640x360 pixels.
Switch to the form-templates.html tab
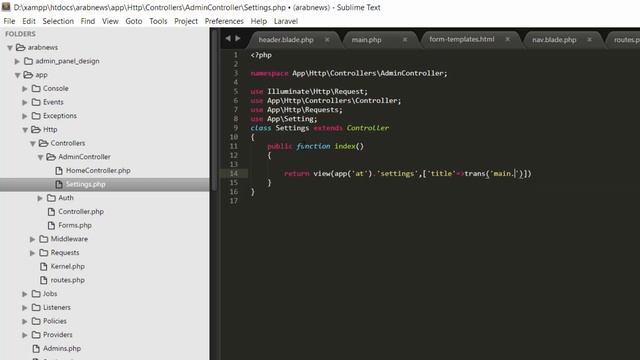[462, 39]
